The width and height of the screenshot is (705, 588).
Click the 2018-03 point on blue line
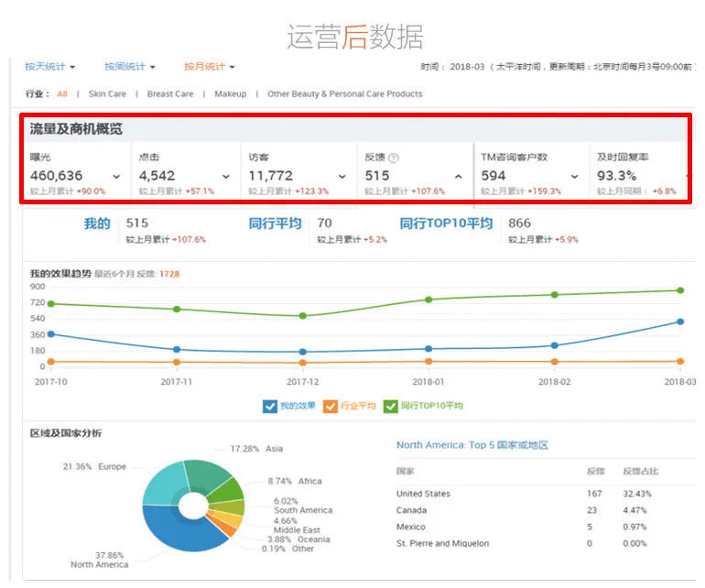coord(680,321)
